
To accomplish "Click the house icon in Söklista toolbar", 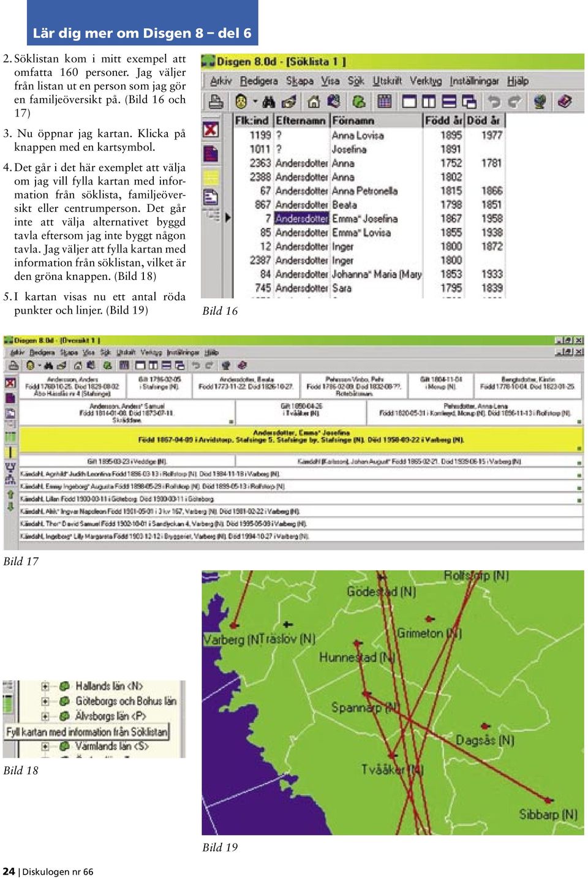I will (314, 102).
